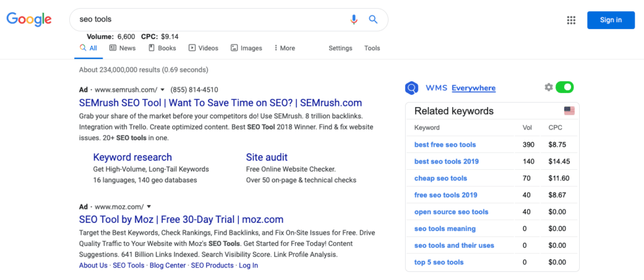Click the US flag country icon
Image resolution: width=644 pixels, height=280 pixels.
569,111
